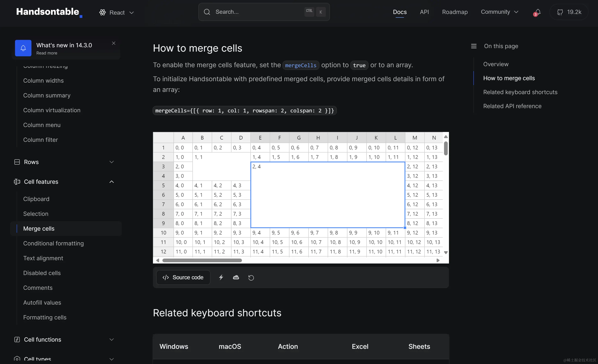The height and width of the screenshot is (364, 598).
Task: Expand the Community menu
Action: [500, 12]
